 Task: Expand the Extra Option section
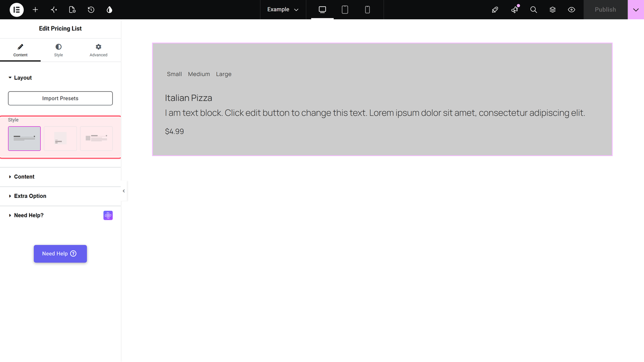(x=60, y=196)
